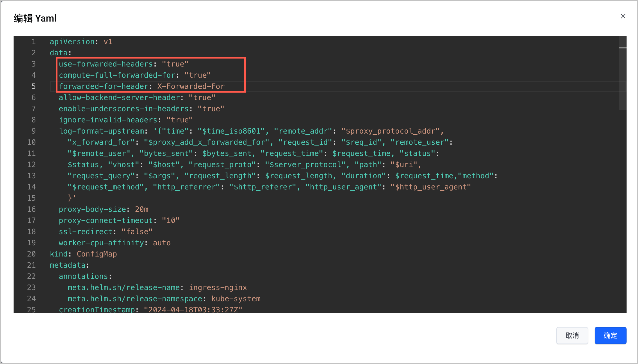Viewport: 638px width, 364px height.
Task: Click ssl-redirect "false" value
Action: pyautogui.click(x=137, y=231)
